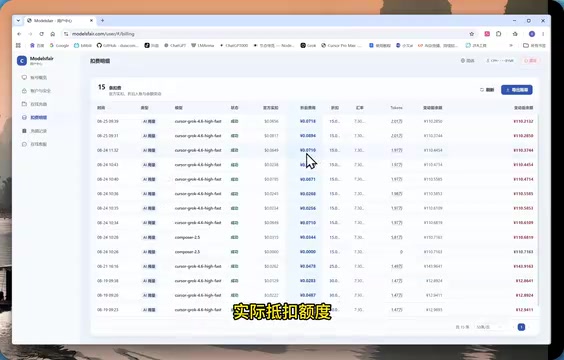Click the address bar URL modelsfair.com
The image size is (564, 360).
[103, 34]
